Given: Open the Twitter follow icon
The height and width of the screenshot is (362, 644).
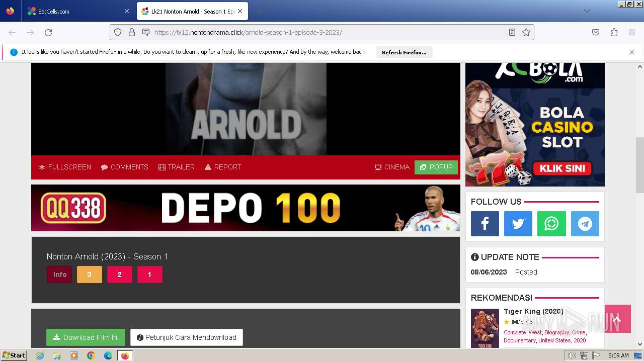Looking at the screenshot, I should click(x=518, y=224).
